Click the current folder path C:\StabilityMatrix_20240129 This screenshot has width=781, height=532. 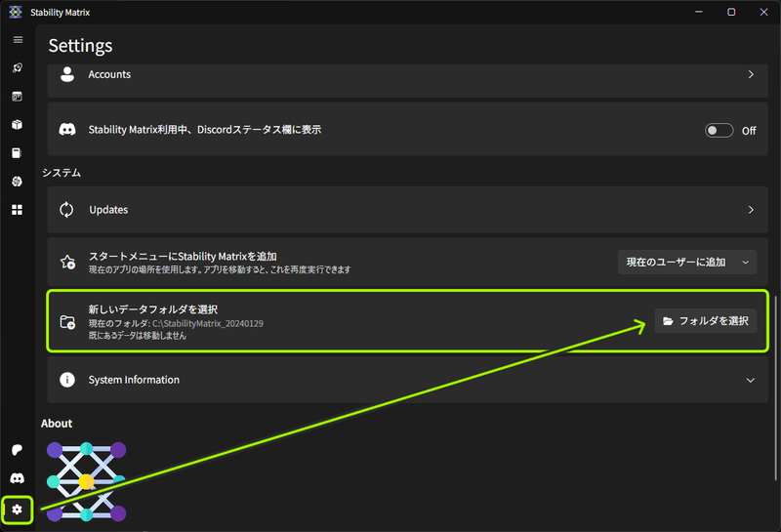[x=208, y=323]
